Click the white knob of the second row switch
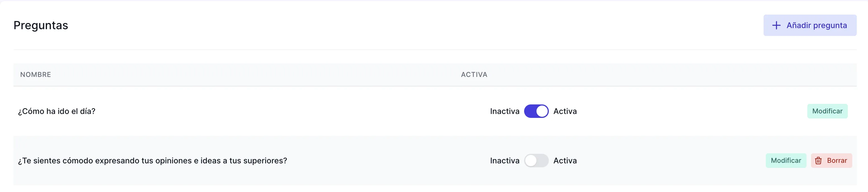The image size is (868, 192). (x=531, y=161)
